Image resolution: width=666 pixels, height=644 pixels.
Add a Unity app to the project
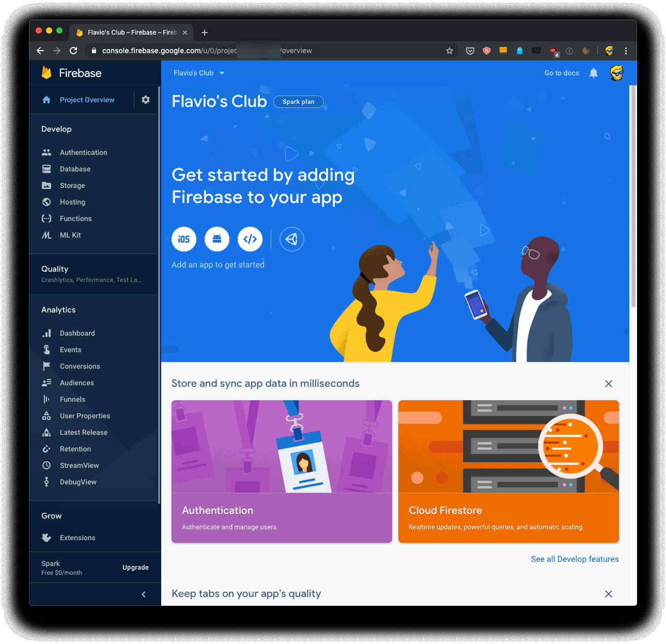(x=292, y=239)
